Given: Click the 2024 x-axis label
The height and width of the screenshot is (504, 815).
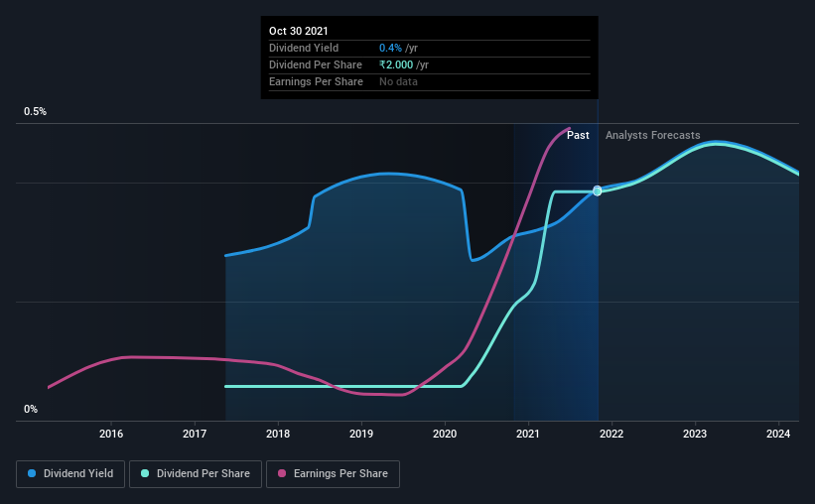Looking at the screenshot, I should click(778, 434).
